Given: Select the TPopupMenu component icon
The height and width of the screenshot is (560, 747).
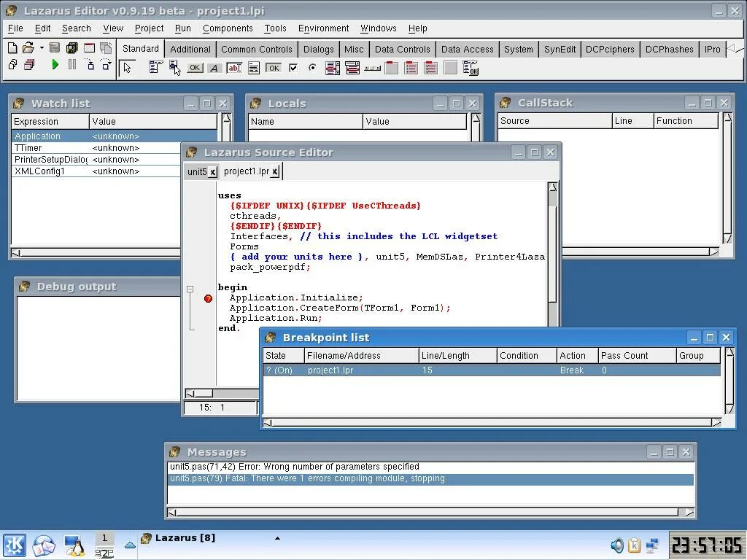Looking at the screenshot, I should [x=175, y=68].
